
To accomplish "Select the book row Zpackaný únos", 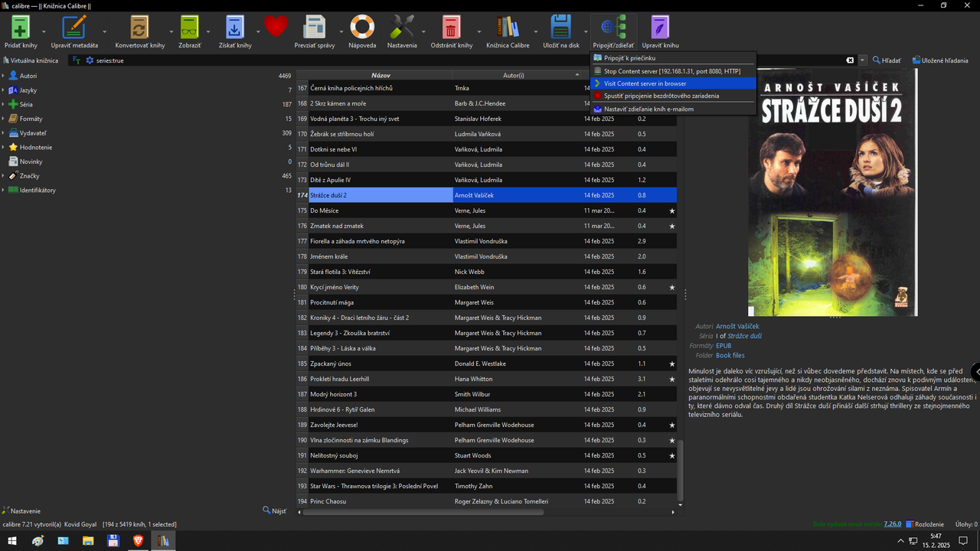I will pyautogui.click(x=492, y=364).
